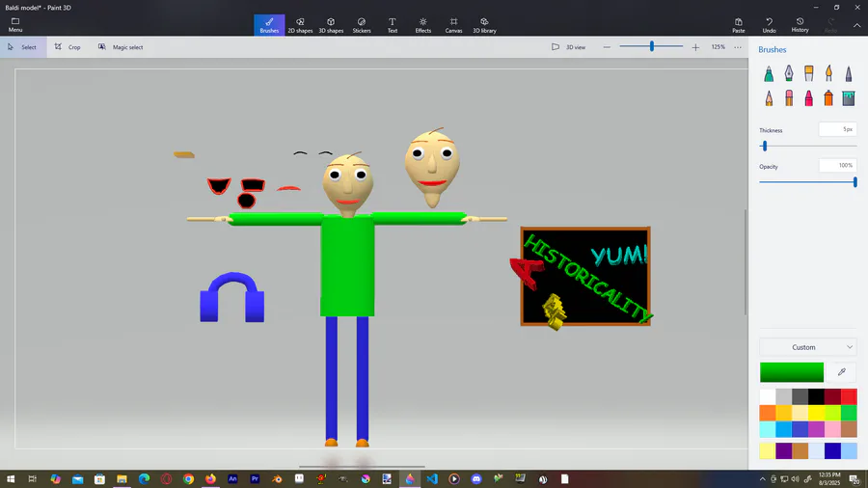Open the Menu button
The width and height of the screenshot is (868, 488).
(x=14, y=25)
